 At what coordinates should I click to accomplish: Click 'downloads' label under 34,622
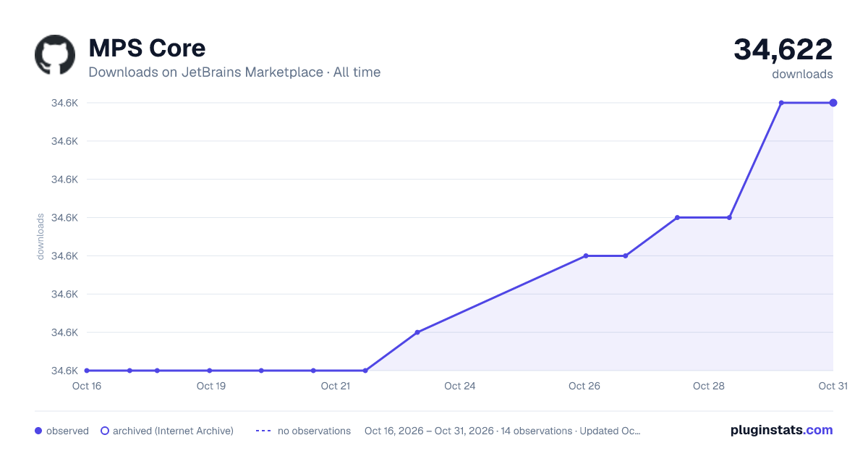pos(802,74)
